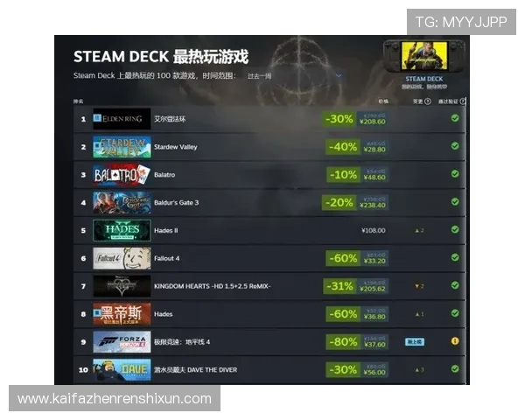Click Hades II verified checkmark icon
This screenshot has height=420, width=525.
(455, 229)
